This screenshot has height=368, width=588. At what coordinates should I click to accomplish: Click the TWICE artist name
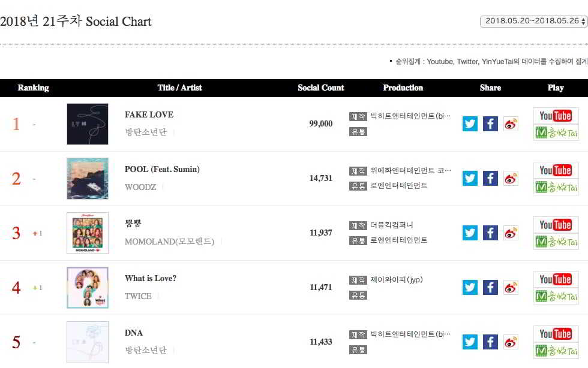(138, 296)
